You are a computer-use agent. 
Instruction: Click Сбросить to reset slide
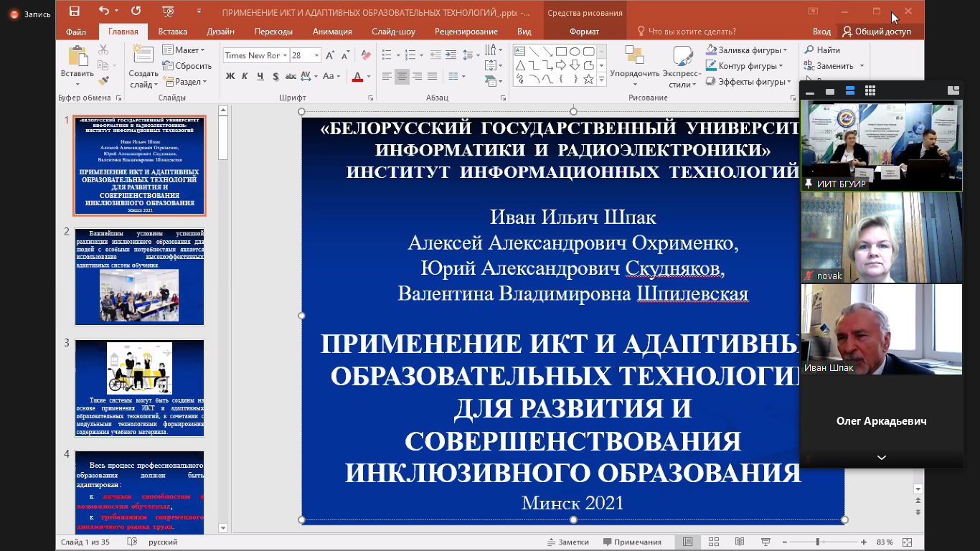pyautogui.click(x=187, y=66)
